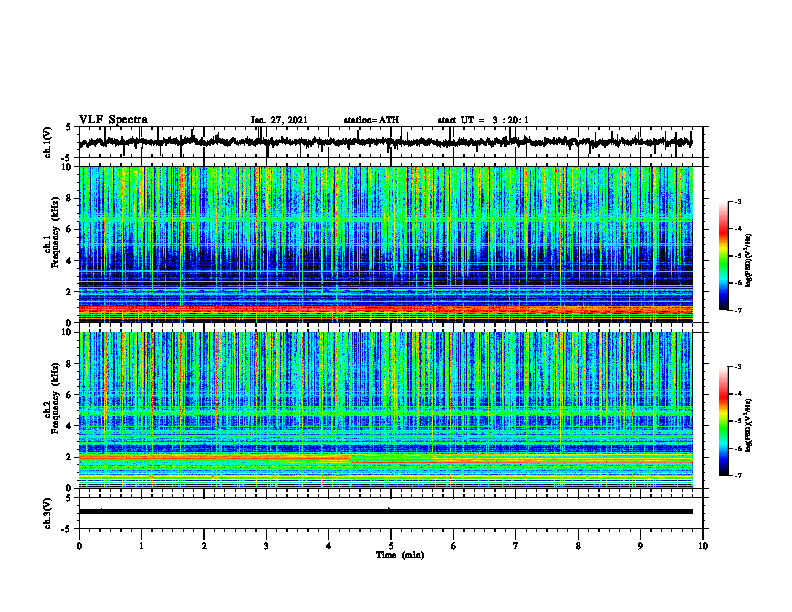Viewport: 792px width, 612px height.
Task: Click the '-3' tick on ch.2 colorbar
Action: pyautogui.click(x=737, y=367)
